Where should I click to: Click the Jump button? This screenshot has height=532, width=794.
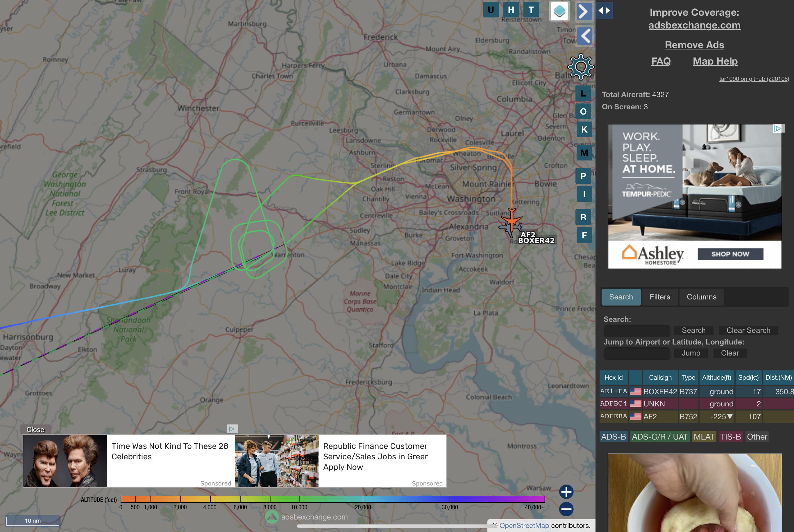691,353
